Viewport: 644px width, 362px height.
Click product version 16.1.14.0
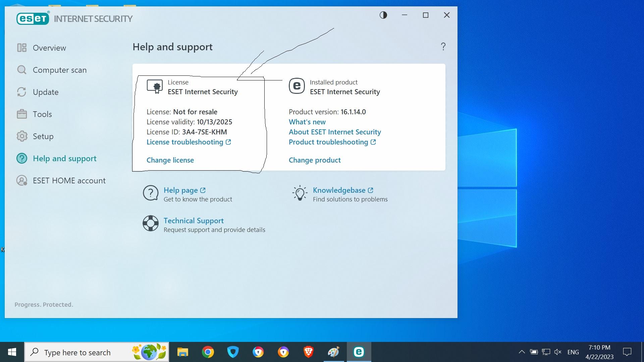353,112
